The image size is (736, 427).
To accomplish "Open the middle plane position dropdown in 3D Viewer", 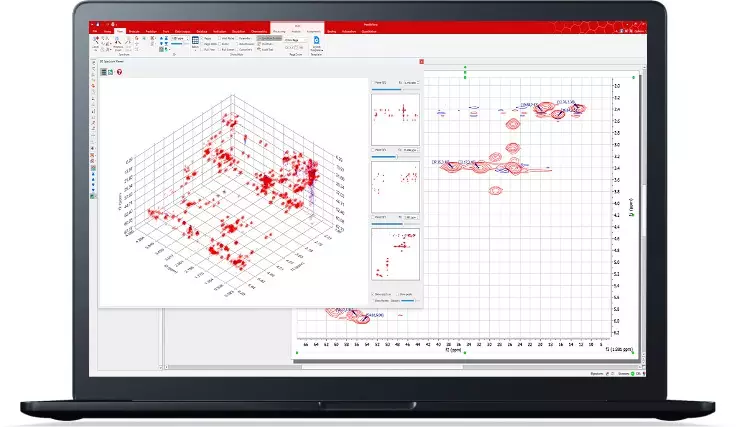I will [x=411, y=150].
